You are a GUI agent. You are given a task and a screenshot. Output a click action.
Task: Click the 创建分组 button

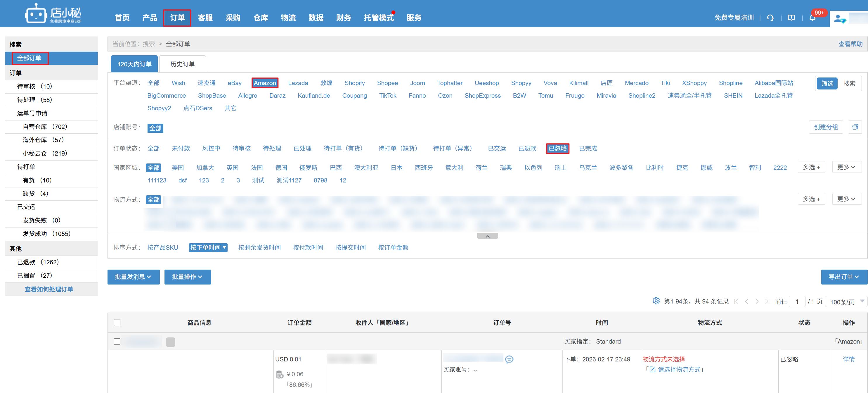(826, 127)
